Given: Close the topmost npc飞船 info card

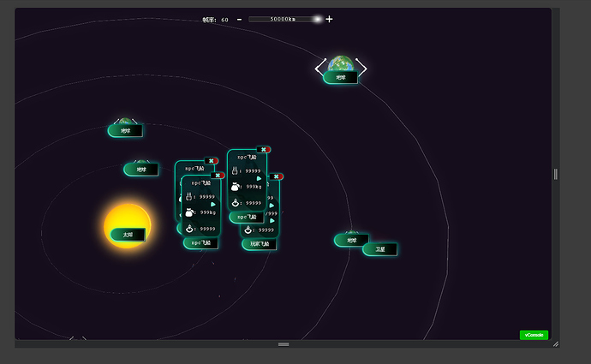Looking at the screenshot, I should [264, 150].
